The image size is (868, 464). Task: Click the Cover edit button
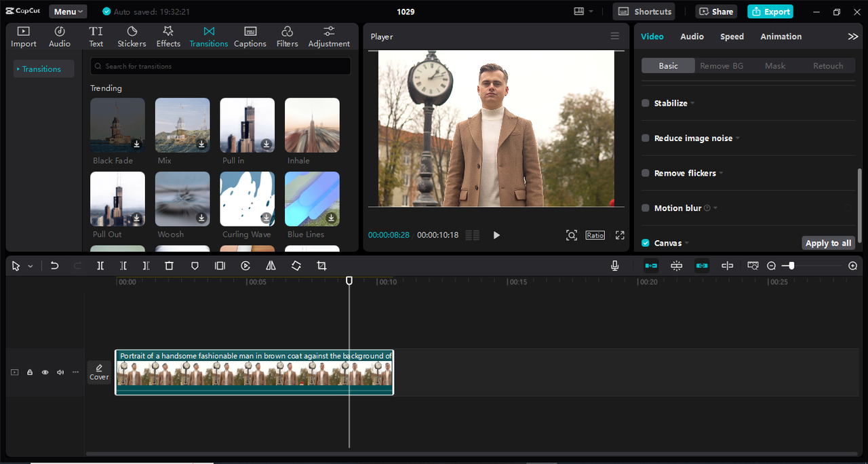coord(99,372)
